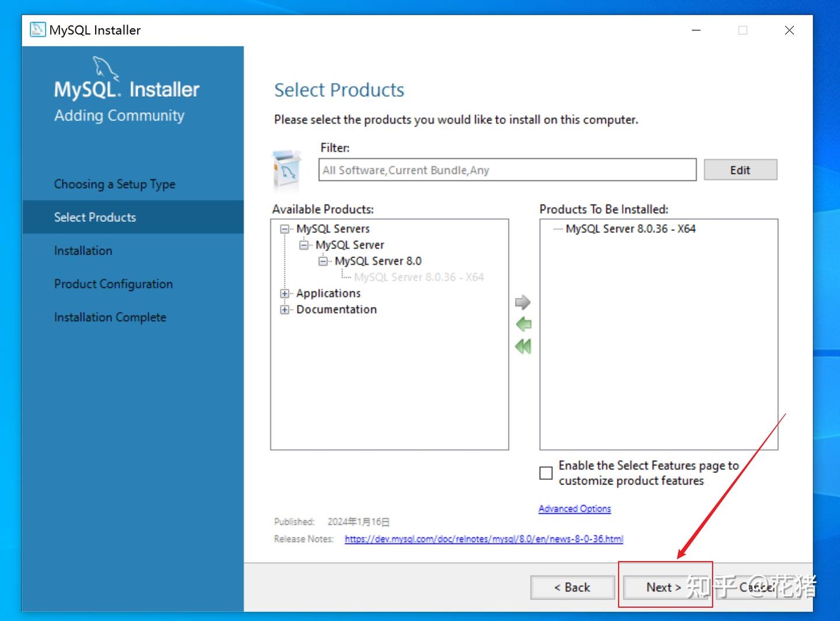
Task: Click the Back button
Action: (572, 587)
